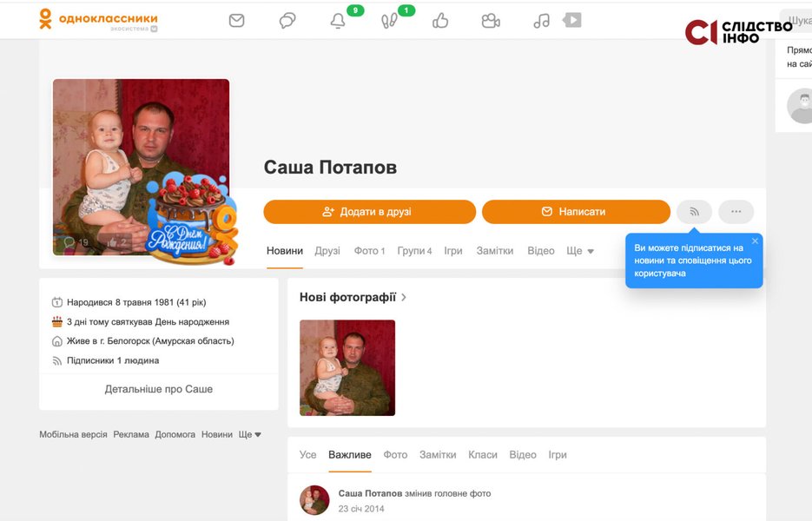Image resolution: width=812 pixels, height=521 pixels.
Task: Close the blue subscription tooltip
Action: click(755, 241)
